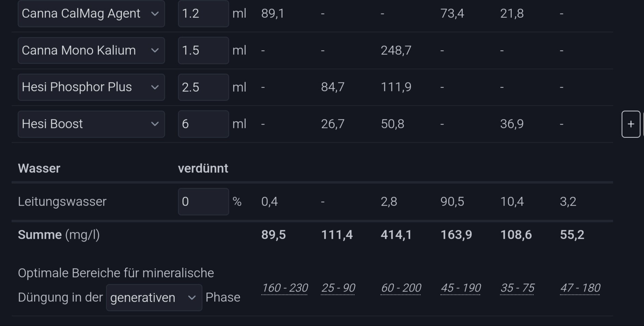Image resolution: width=644 pixels, height=326 pixels.
Task: Open the Canna Mono Kalium dropdown
Action: [91, 51]
